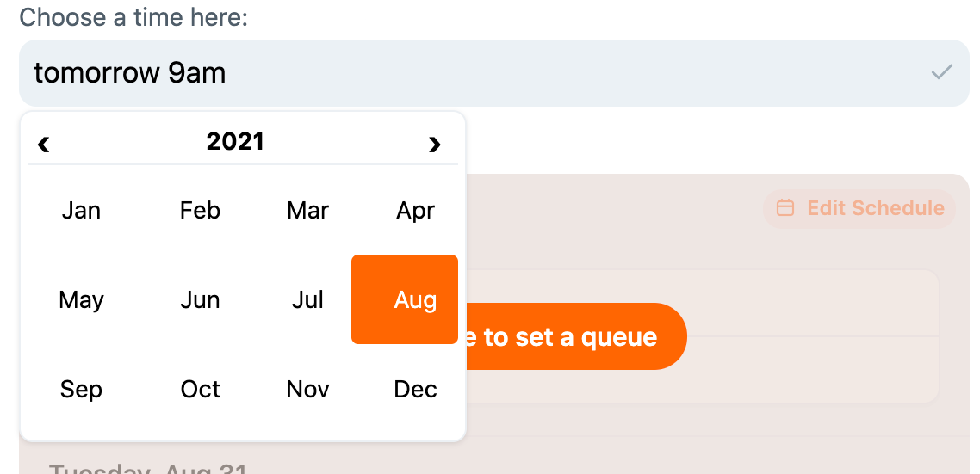Click the checkmark in the time field
The height and width of the screenshot is (474, 980).
941,72
